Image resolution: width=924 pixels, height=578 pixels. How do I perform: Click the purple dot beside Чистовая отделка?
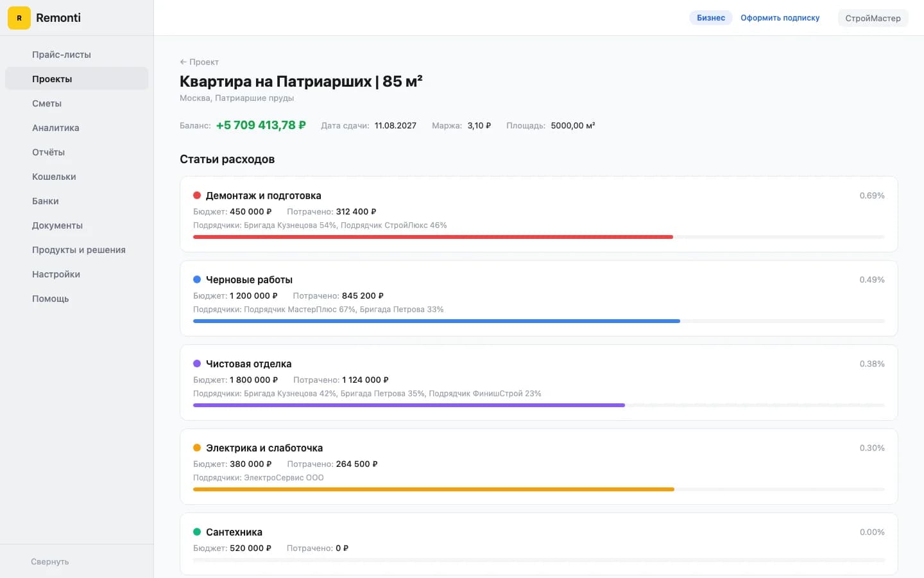coord(197,363)
